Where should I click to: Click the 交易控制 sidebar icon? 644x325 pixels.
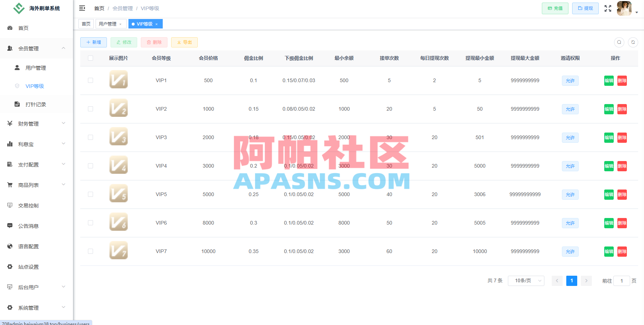[x=10, y=205]
